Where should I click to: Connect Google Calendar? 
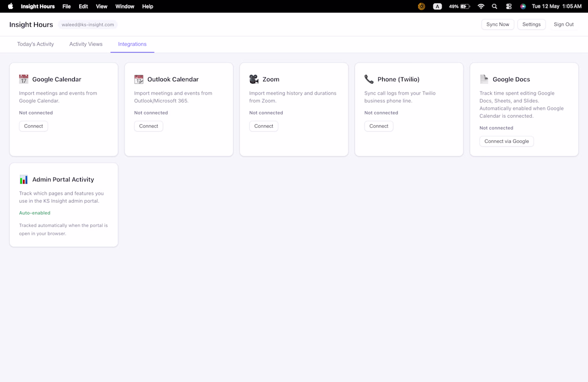coord(33,126)
